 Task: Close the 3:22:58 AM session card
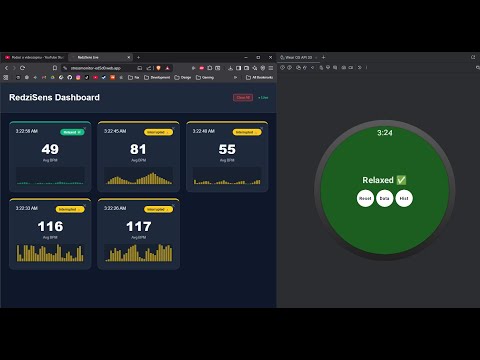point(85,128)
